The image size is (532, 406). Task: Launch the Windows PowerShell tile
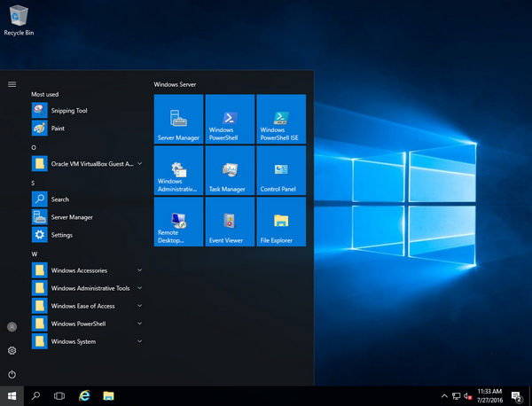click(230, 120)
